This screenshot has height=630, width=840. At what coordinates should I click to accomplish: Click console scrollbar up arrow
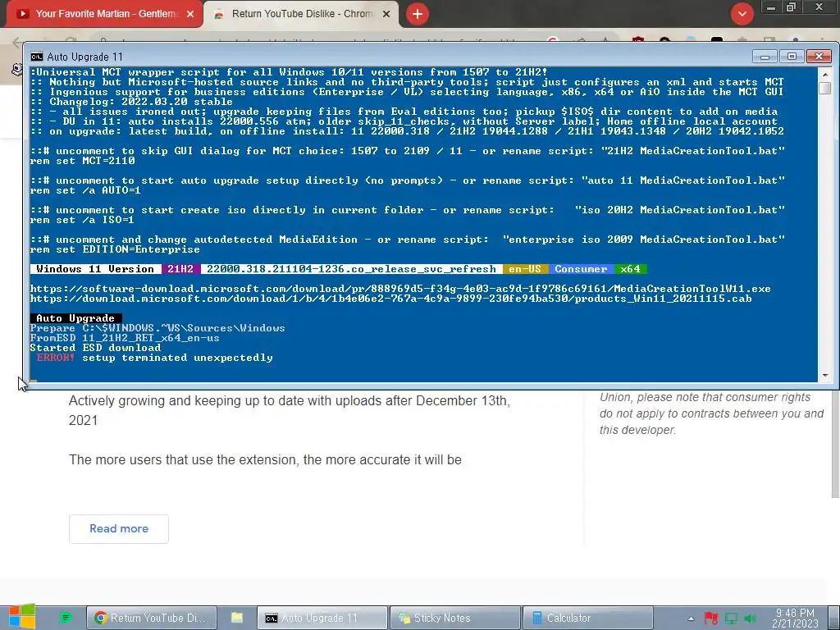[825, 75]
